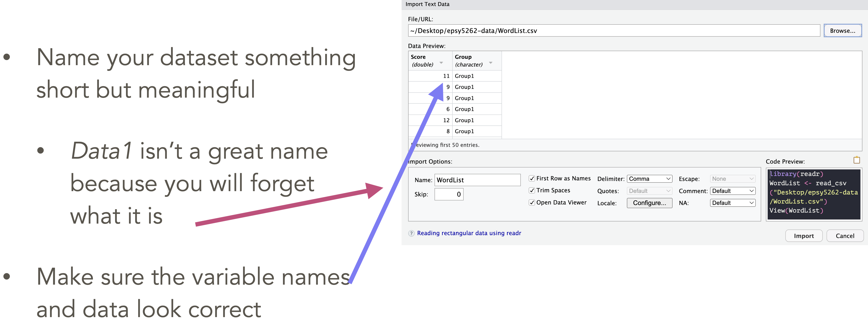Open the NA Default dropdown
Viewport: 868px width, 328px height.
(733, 203)
